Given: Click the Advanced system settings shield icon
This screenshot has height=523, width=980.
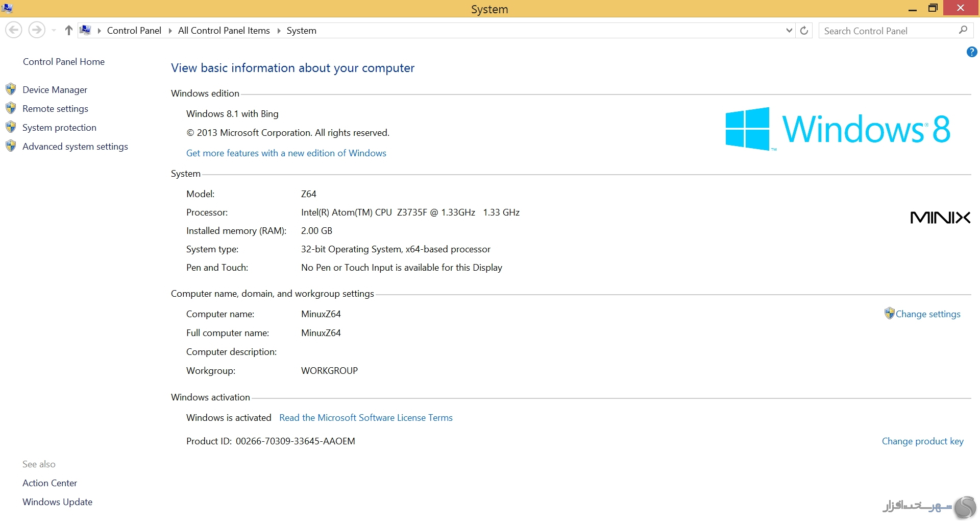Looking at the screenshot, I should (11, 146).
